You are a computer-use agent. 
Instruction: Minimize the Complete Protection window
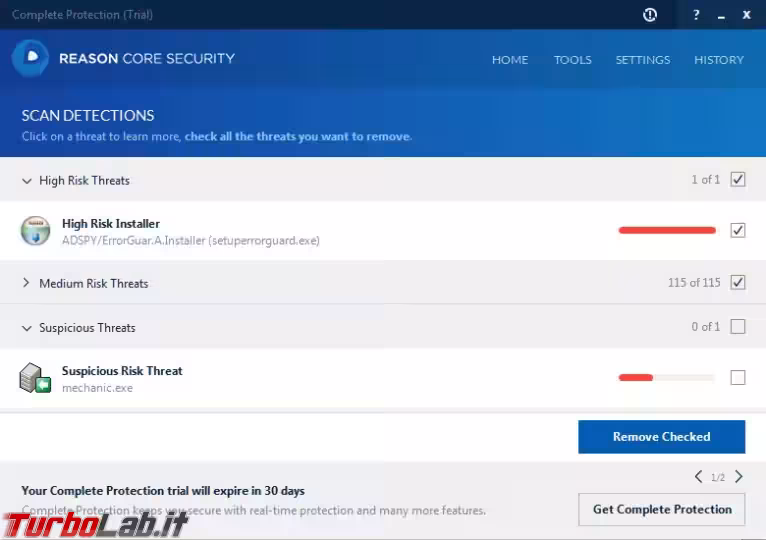click(722, 17)
